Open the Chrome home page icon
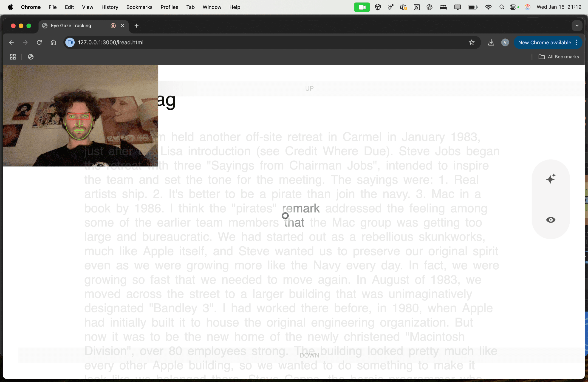The image size is (588, 382). (x=53, y=43)
